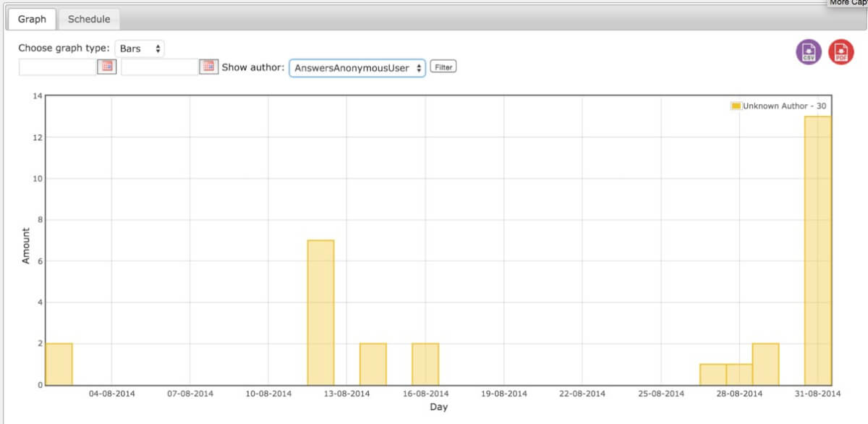868x424 pixels.
Task: Click the bar between 13-08-2014 and 16-08-2014
Action: tap(373, 364)
